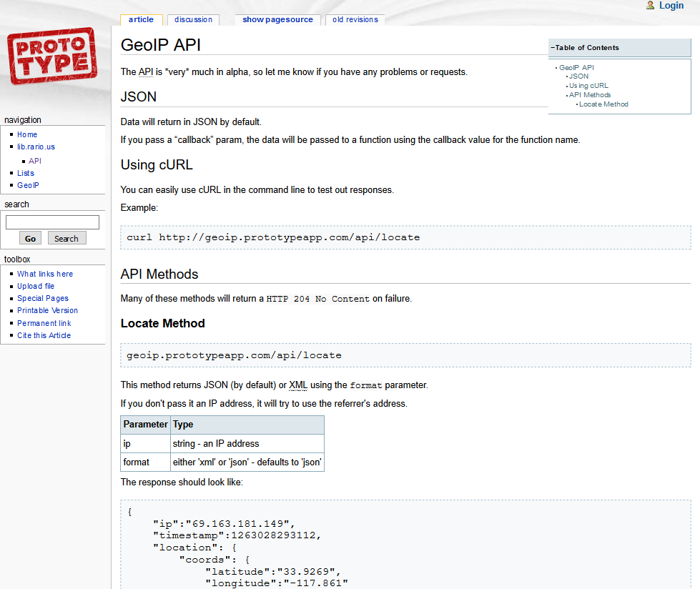Click the 'ip' parameter table cell
The width and height of the screenshot is (700, 589).
pyautogui.click(x=146, y=443)
